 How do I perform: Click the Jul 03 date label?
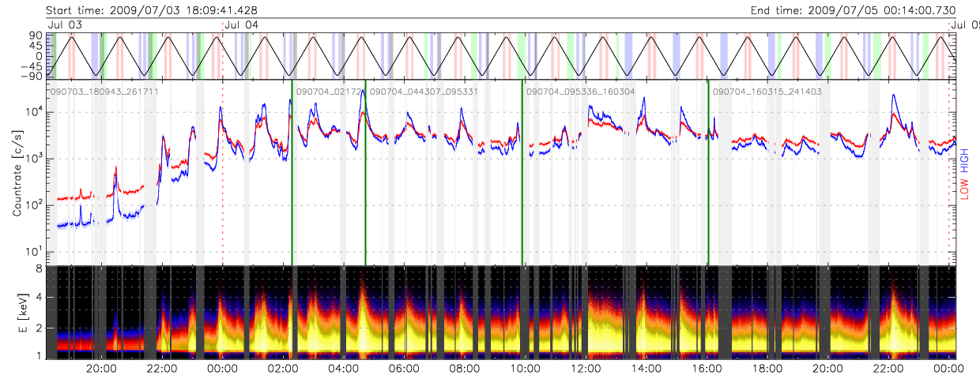click(64, 24)
